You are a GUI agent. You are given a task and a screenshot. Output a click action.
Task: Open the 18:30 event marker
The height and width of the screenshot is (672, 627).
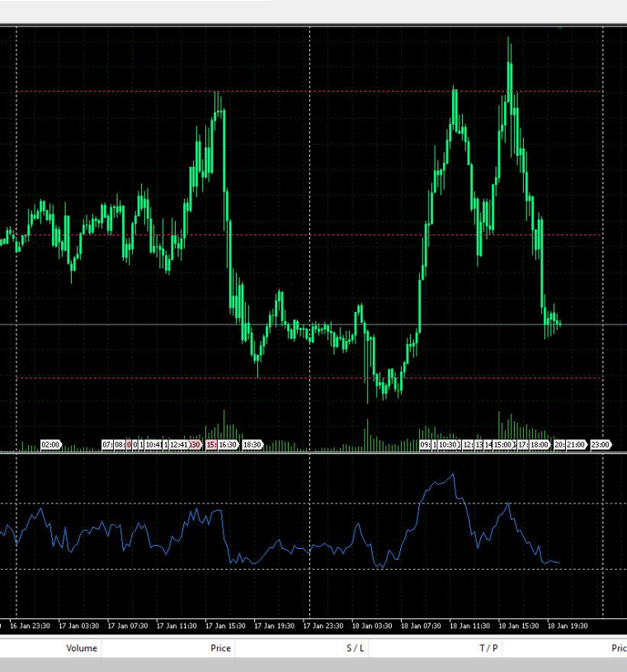coord(252,445)
